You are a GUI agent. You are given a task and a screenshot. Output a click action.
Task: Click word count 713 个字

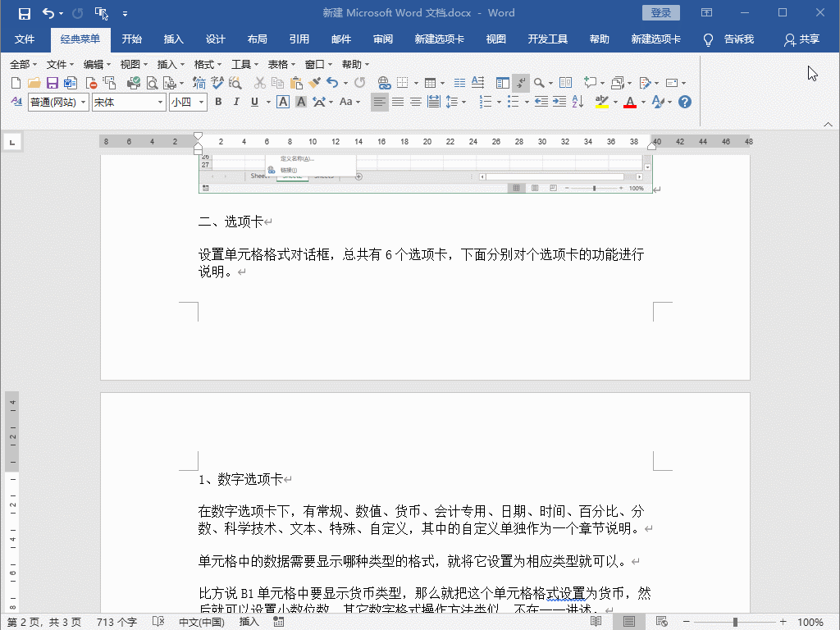[x=116, y=622]
